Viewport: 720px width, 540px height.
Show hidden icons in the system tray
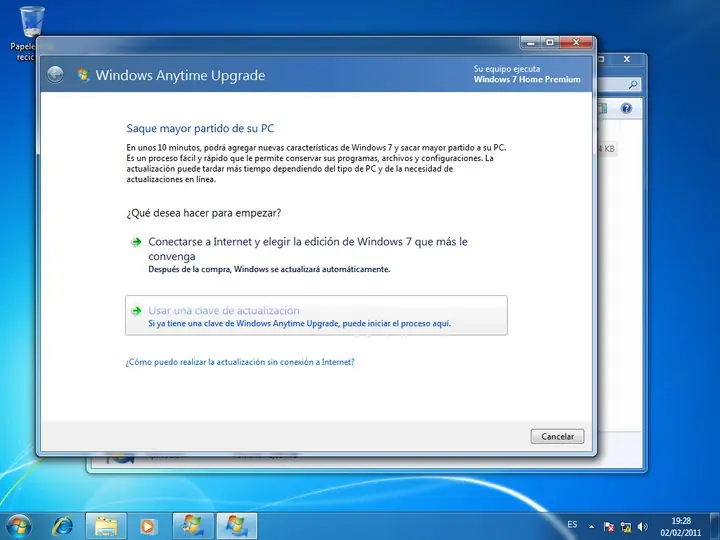click(592, 527)
